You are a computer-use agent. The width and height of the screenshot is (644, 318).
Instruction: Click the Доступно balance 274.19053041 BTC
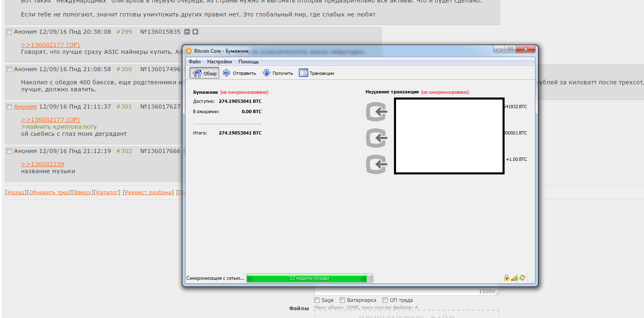240,101
